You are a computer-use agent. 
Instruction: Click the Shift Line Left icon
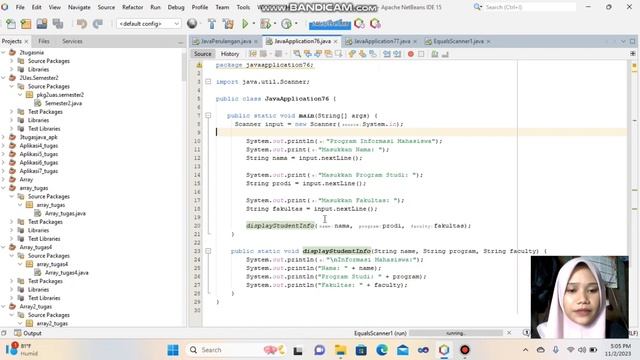[387, 54]
